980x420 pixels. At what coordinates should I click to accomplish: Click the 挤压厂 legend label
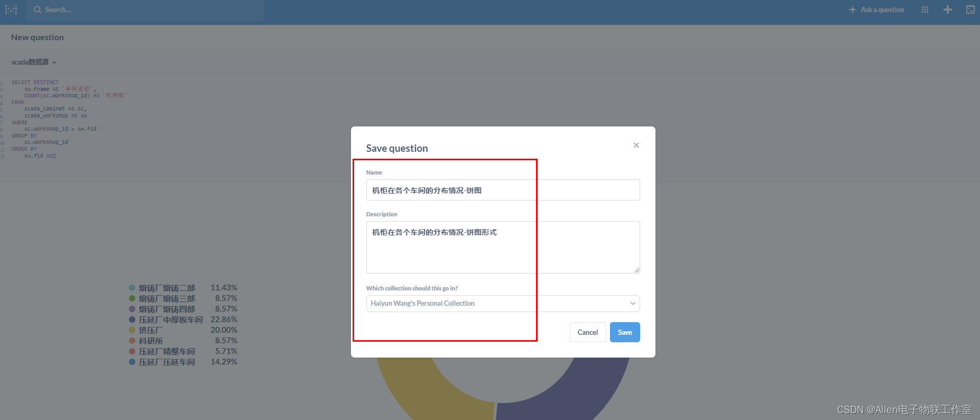pos(151,330)
